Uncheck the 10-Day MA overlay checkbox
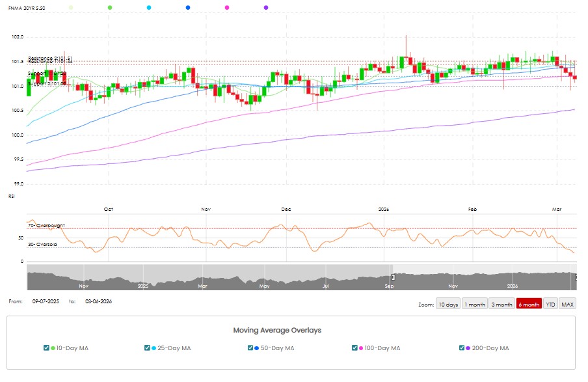 coord(46,348)
